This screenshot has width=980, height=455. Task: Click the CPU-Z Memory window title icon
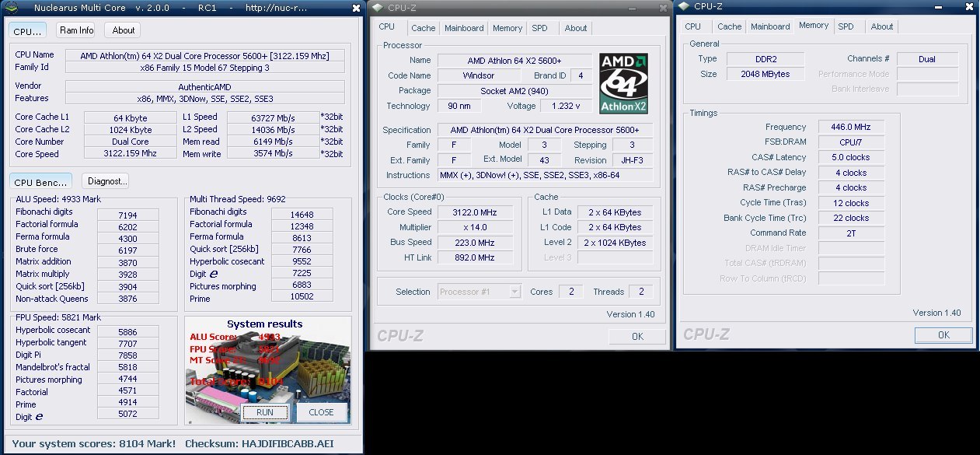point(684,6)
